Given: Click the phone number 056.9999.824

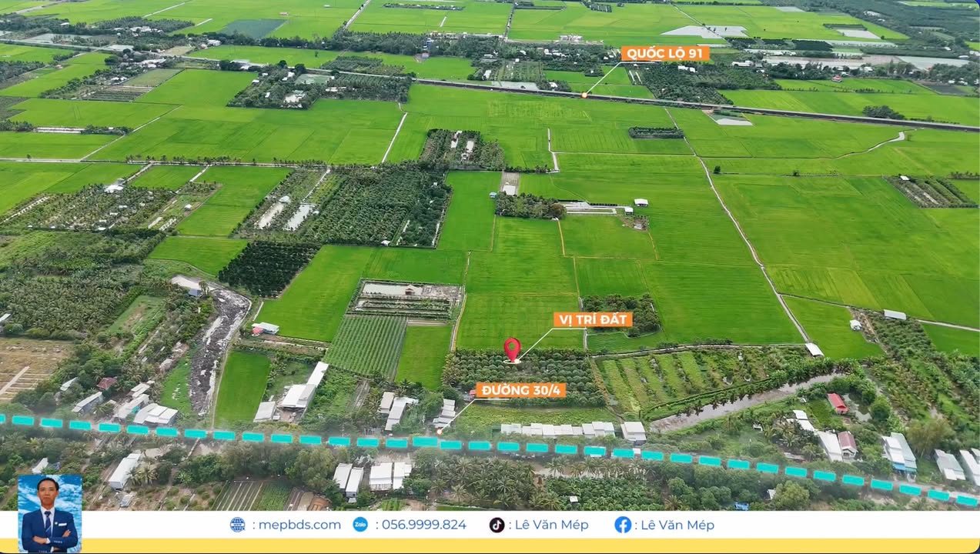Looking at the screenshot, I should pos(426,525).
